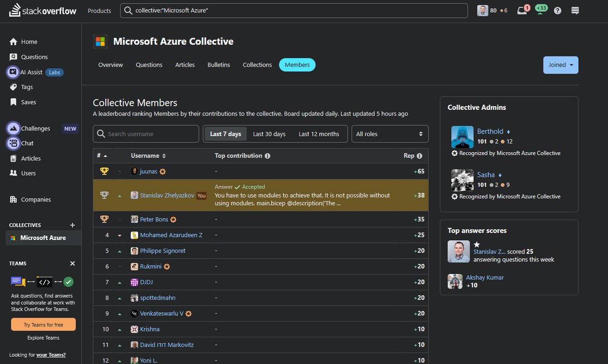Switch to the Collections tab

(x=257, y=65)
